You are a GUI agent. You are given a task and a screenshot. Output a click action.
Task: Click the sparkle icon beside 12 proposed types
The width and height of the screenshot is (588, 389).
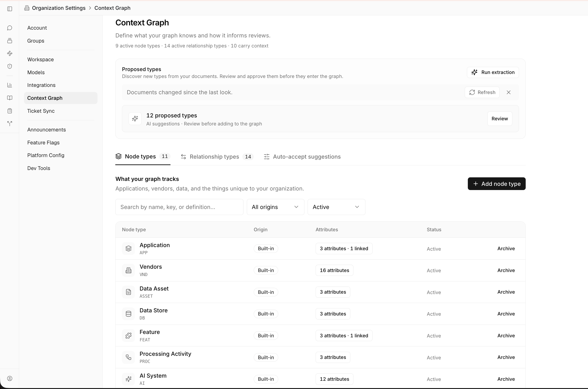[x=135, y=119]
